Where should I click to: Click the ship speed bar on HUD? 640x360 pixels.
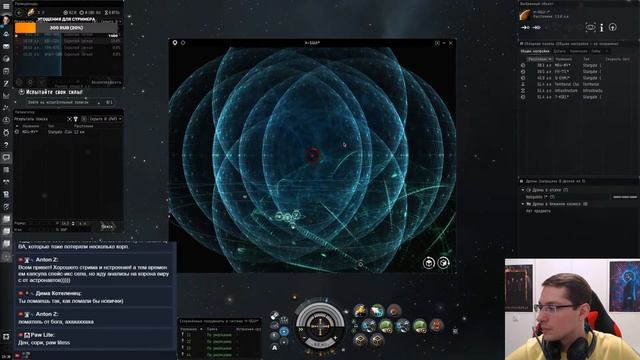[x=320, y=344]
